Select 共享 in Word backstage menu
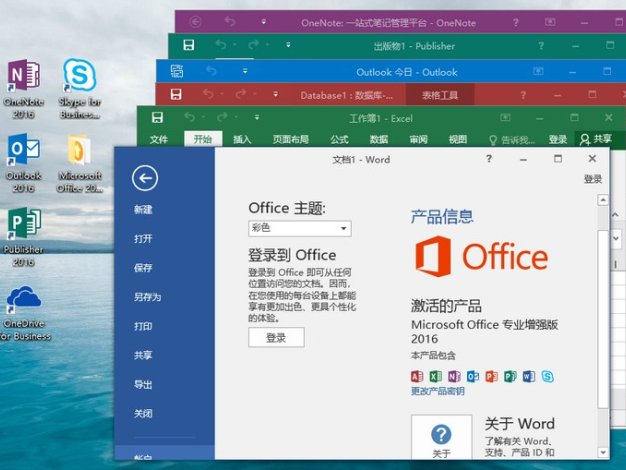The height and width of the screenshot is (470, 626). [143, 355]
